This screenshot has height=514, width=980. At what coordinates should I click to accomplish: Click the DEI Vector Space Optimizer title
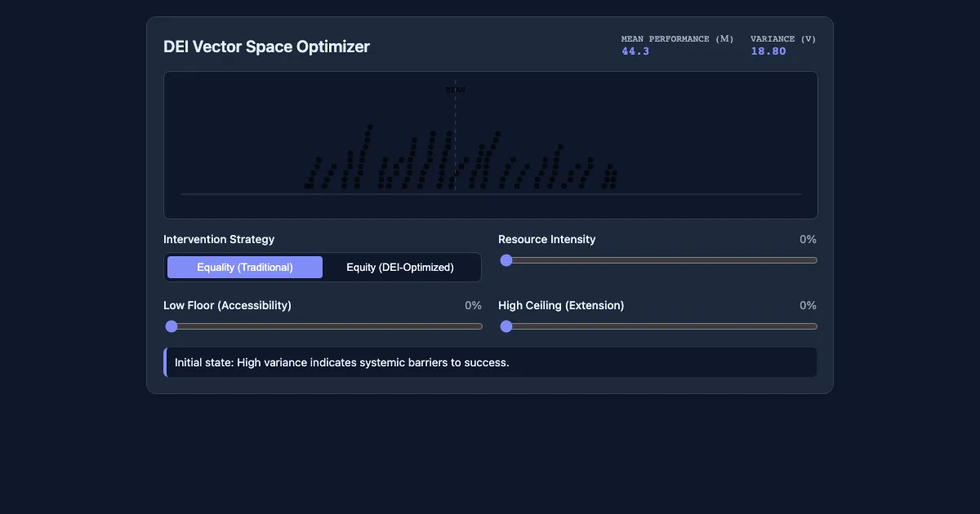[x=266, y=47]
